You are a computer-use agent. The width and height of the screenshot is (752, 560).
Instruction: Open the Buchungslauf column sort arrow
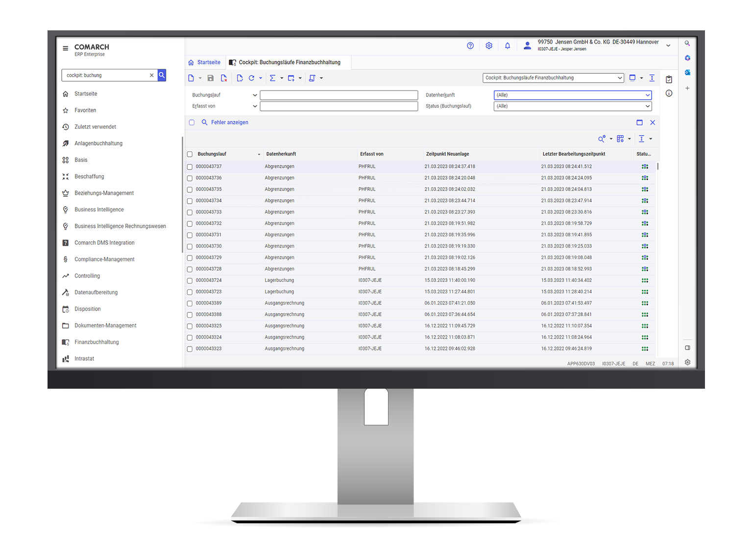(x=259, y=155)
